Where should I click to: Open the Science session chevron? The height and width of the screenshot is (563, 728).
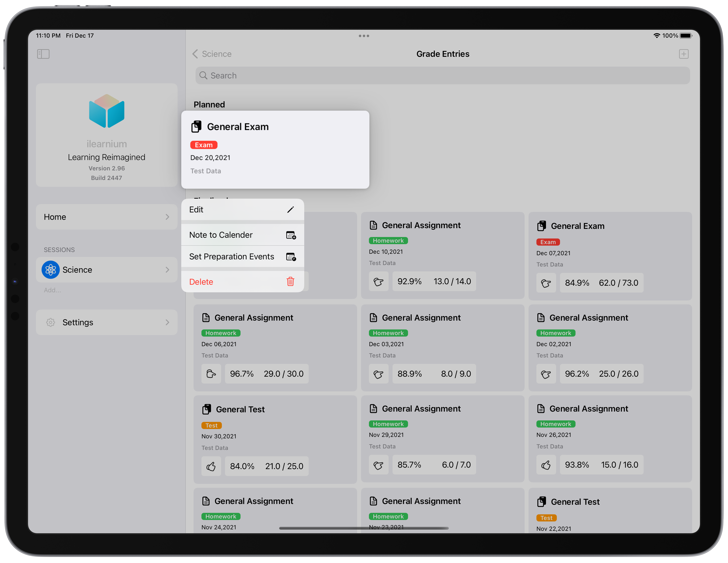167,270
